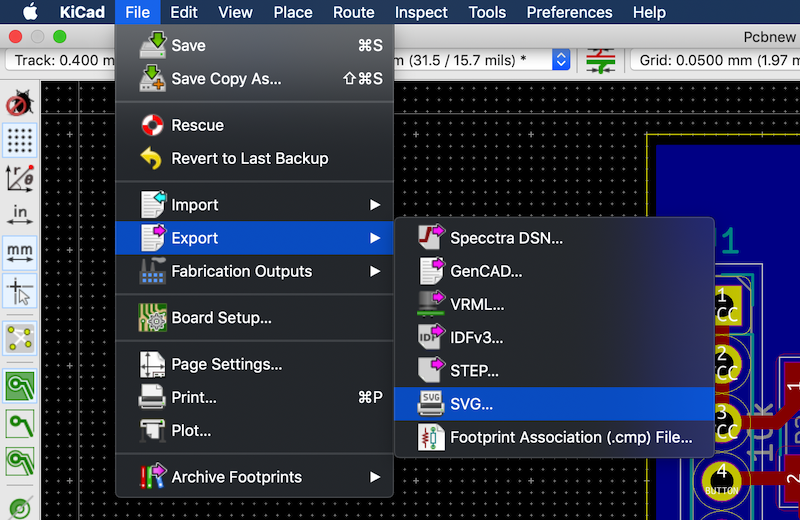
Task: Show filled zones icon
Action: click(20, 386)
